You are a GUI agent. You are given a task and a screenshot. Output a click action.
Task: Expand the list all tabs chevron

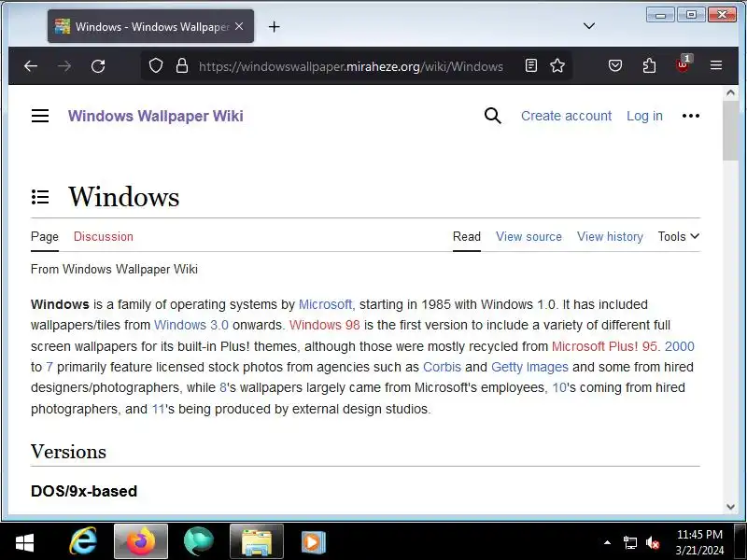(589, 26)
